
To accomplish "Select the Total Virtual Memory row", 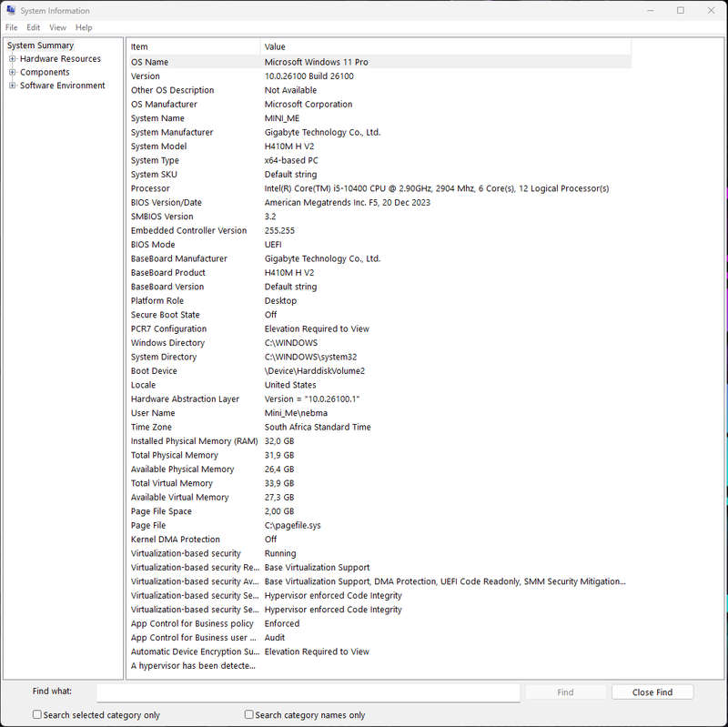I will [x=379, y=483].
